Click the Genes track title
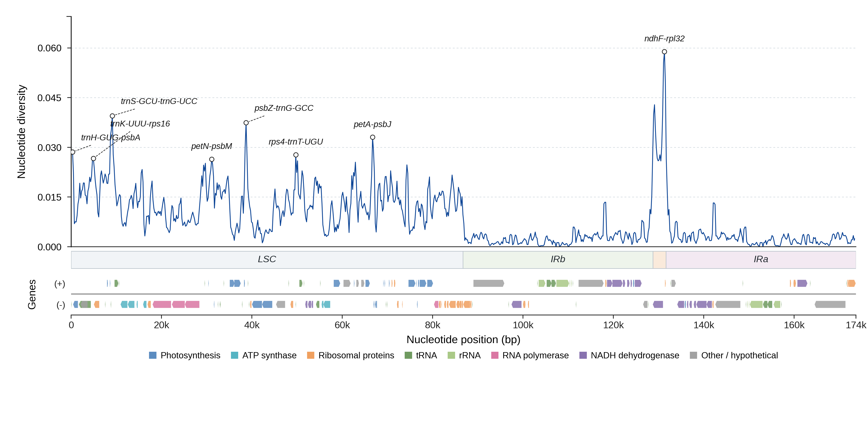Screen dimensions: 868x422 pyautogui.click(x=32, y=294)
